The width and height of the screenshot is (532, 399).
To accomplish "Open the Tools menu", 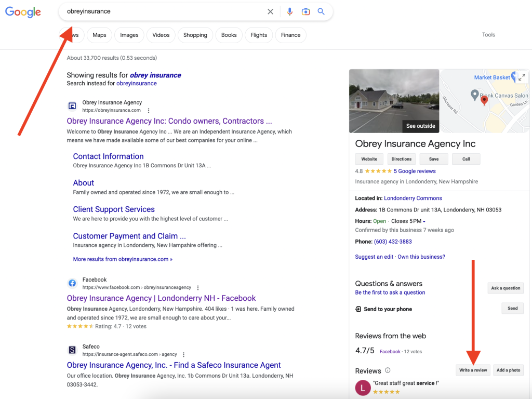I will click(488, 35).
